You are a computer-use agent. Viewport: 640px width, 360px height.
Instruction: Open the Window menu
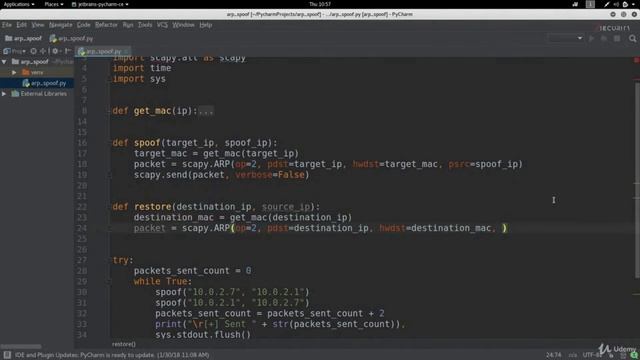pyautogui.click(x=183, y=25)
